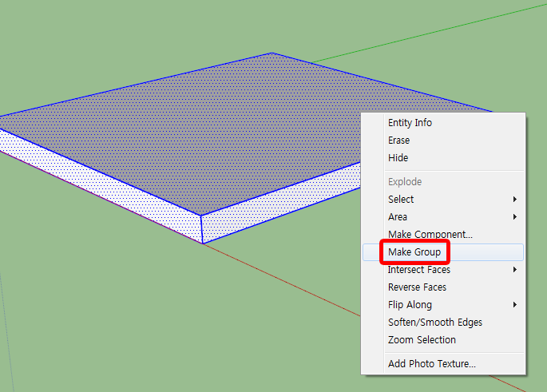The width and height of the screenshot is (547, 392).
Task: Click Add Photo Texture... entry
Action: point(443,364)
